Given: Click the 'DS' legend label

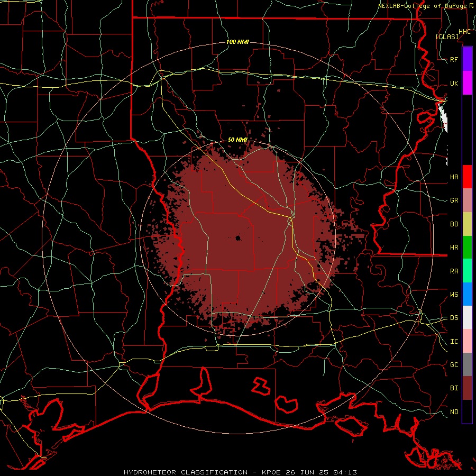Looking at the screenshot, I should [454, 317].
